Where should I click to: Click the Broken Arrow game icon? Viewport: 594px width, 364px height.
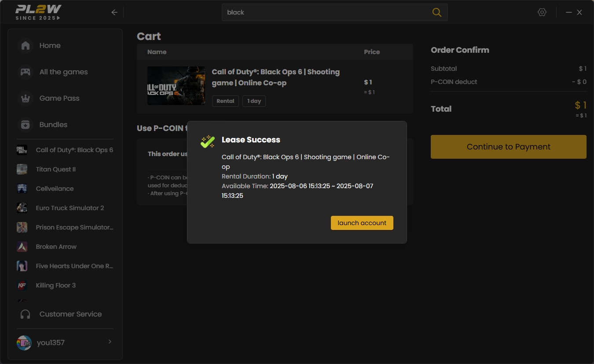(22, 247)
